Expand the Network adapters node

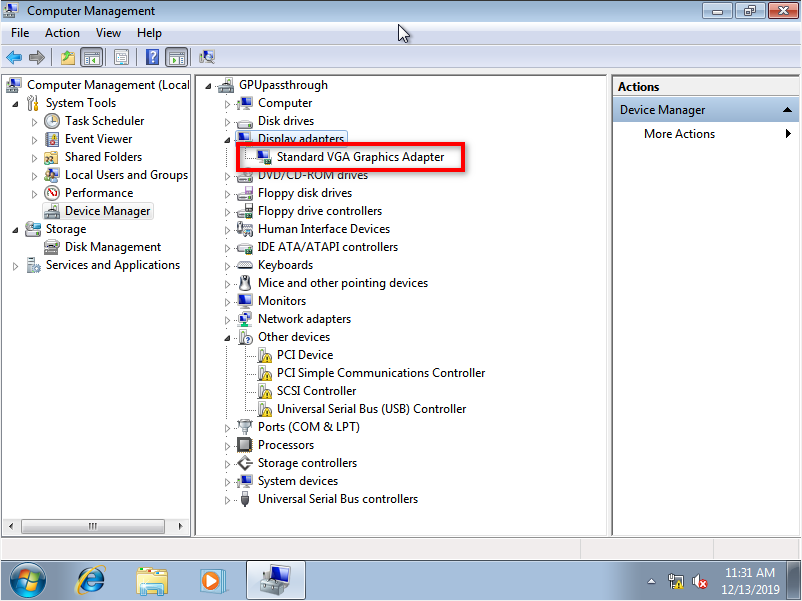click(x=228, y=319)
